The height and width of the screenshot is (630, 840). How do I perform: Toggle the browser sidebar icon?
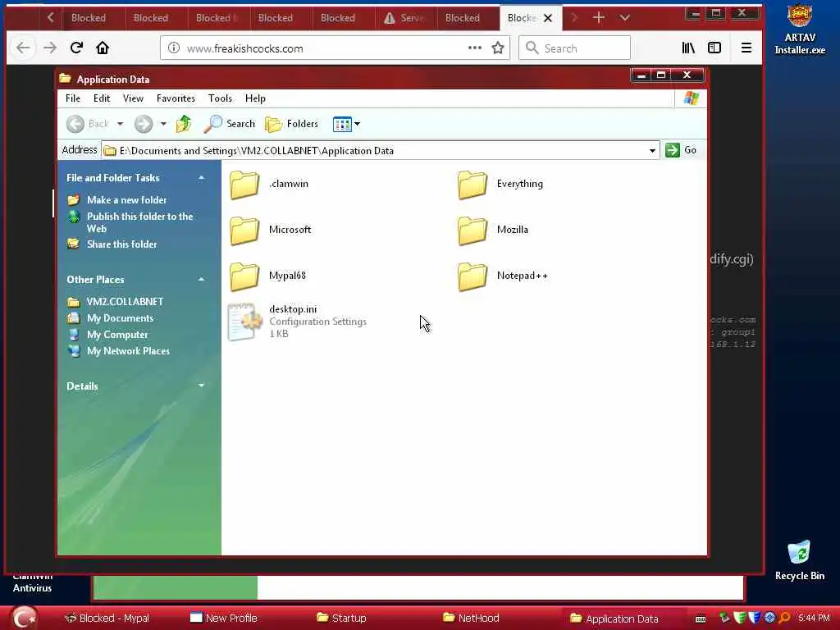pos(714,48)
